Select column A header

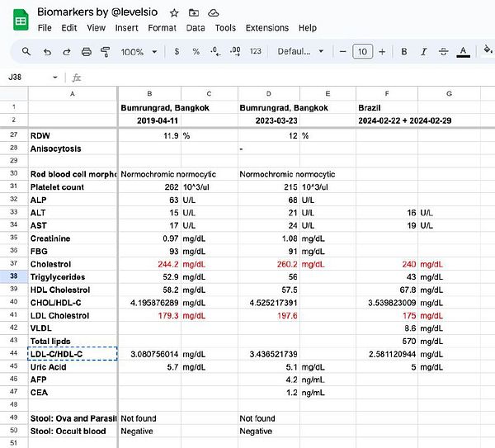tap(73, 94)
